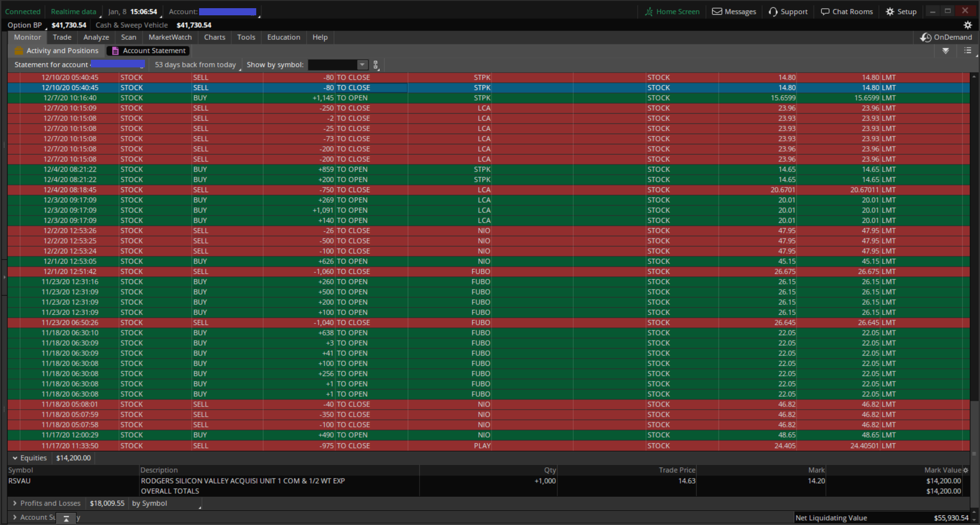Select the +638 TO OPEN FUBO row

[x=488, y=333]
